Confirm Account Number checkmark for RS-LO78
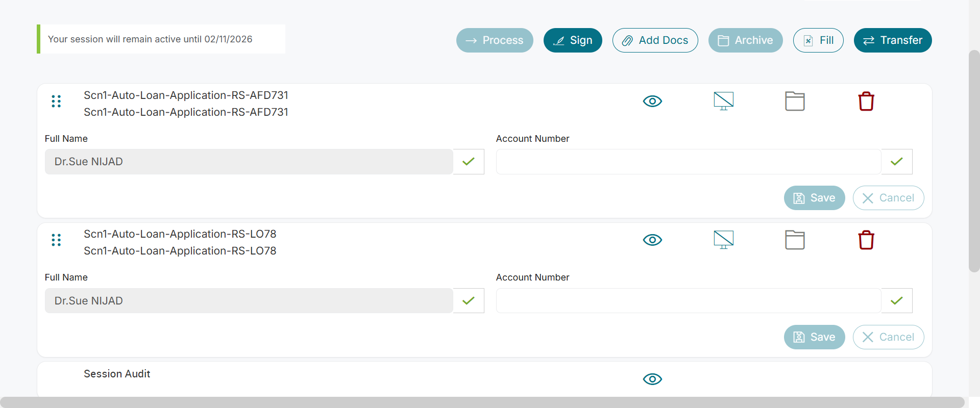Image resolution: width=980 pixels, height=408 pixels. 897,301
